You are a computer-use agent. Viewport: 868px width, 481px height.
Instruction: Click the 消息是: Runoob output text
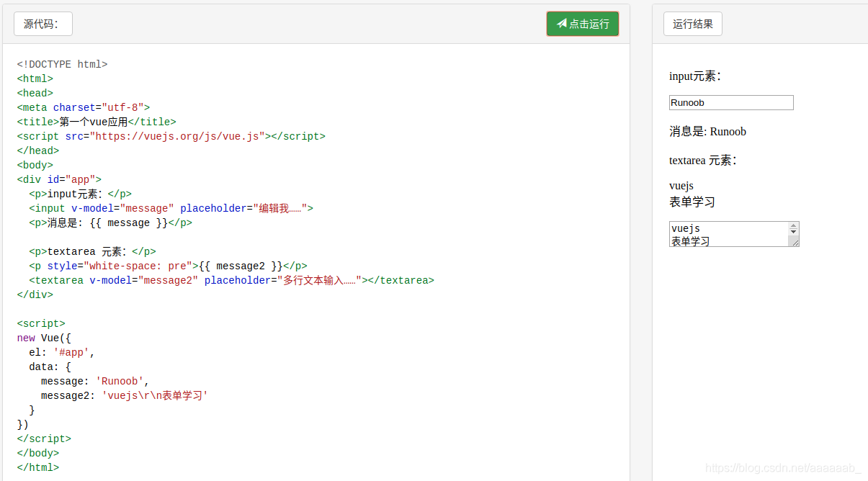coord(707,132)
